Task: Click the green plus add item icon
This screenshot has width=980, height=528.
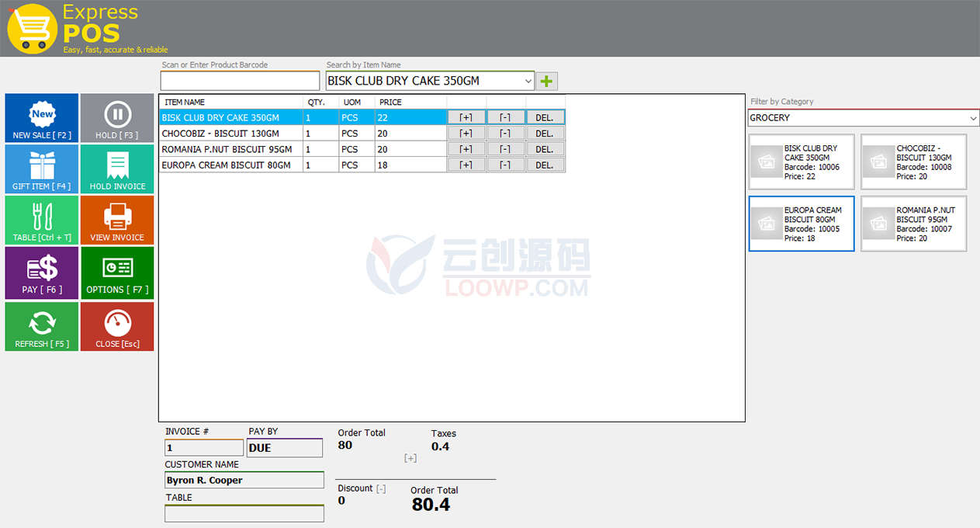Action: click(x=547, y=81)
